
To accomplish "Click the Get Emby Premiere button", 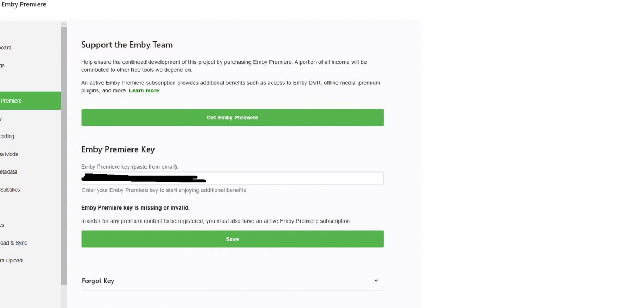I will (232, 118).
